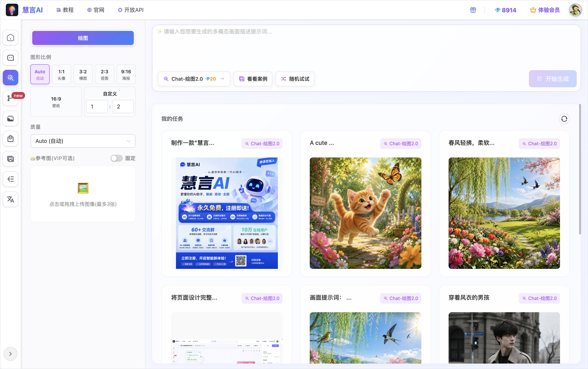Open the wallet icon in the sidebar
This screenshot has height=369, width=588.
pyautogui.click(x=10, y=119)
